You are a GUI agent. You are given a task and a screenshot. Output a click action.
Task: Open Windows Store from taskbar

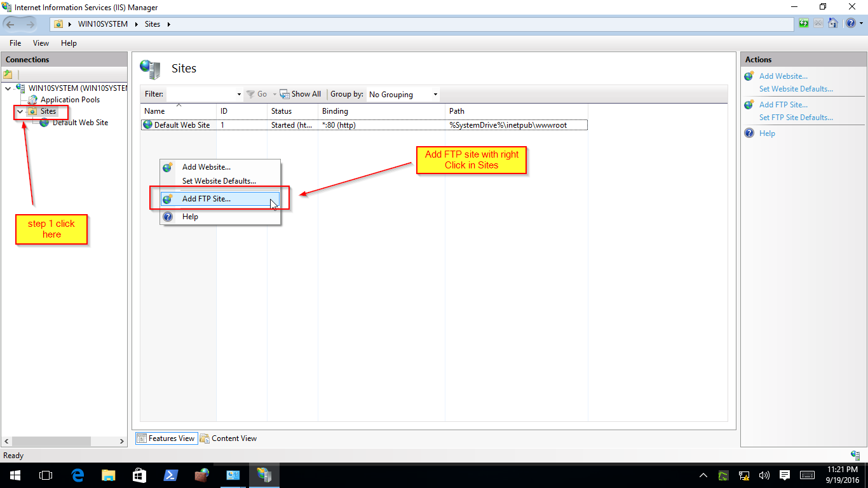139,475
